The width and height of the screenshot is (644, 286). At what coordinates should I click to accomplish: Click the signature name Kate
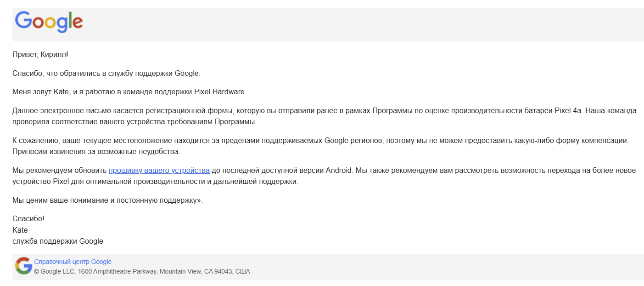pos(20,230)
